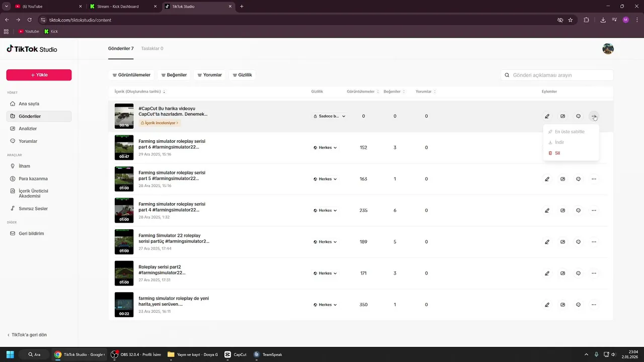This screenshot has height=362, width=644.
Task: Bookmark this page with the star icon
Action: click(570, 20)
